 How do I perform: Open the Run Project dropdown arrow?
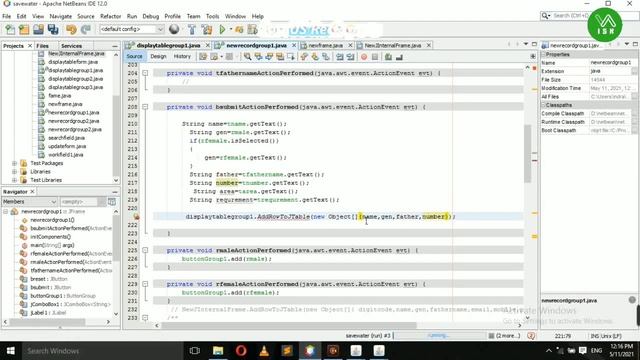(231, 29)
